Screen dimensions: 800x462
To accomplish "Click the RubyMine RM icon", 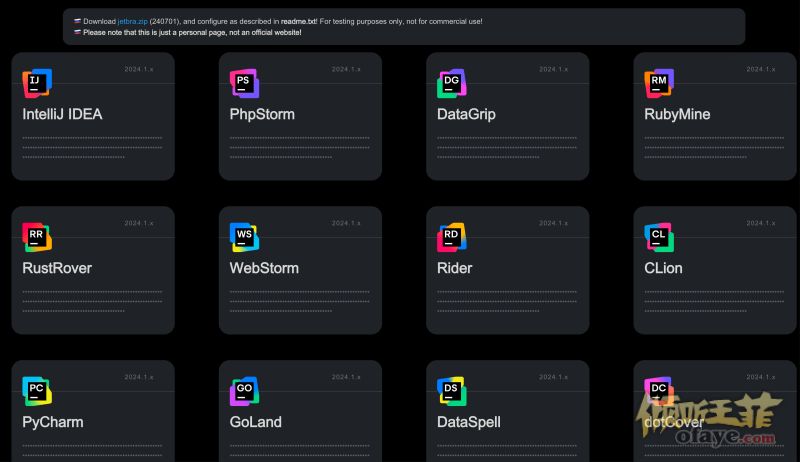I will 659,84.
